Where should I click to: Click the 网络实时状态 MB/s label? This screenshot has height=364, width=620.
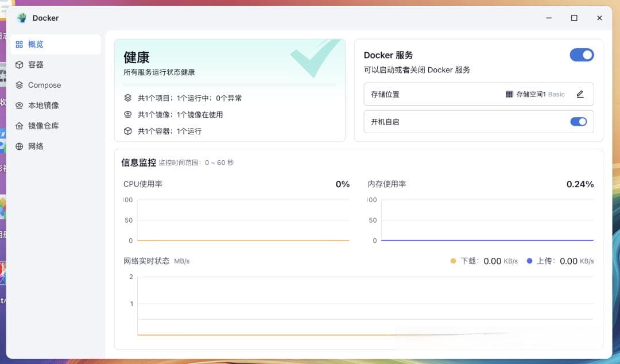157,261
